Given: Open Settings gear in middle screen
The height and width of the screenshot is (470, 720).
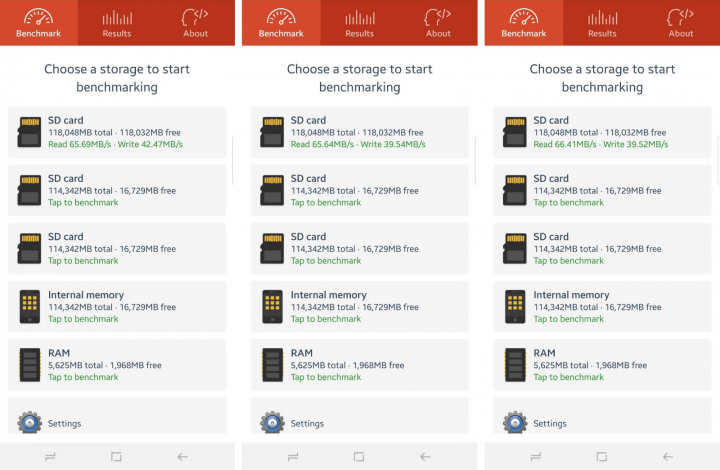Looking at the screenshot, I should (x=272, y=423).
